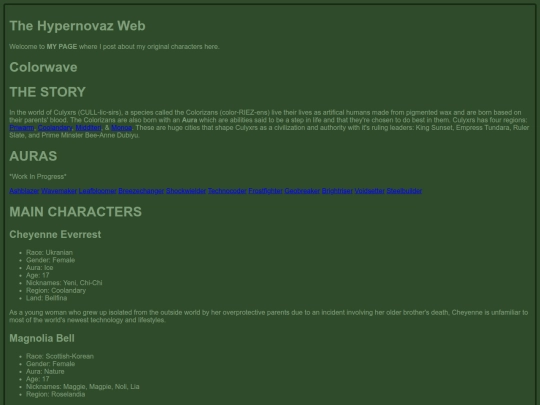Click the bold word "Aura" in the story

click(x=190, y=120)
